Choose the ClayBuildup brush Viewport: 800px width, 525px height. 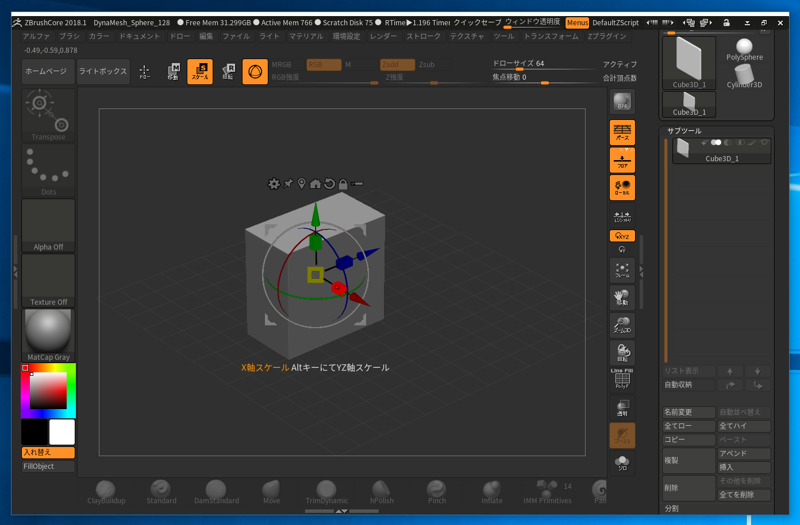click(106, 491)
